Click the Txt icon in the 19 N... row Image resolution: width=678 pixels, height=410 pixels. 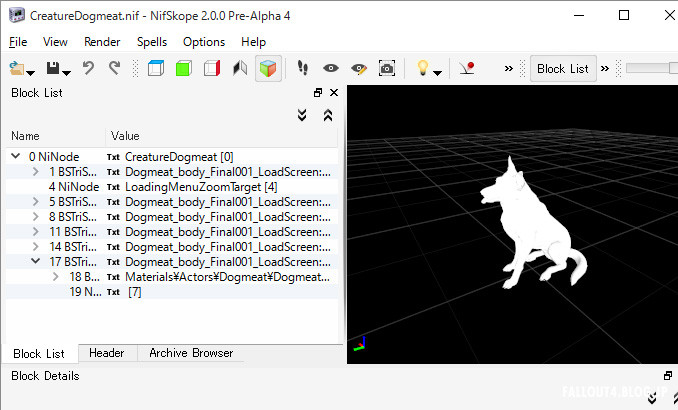click(113, 292)
